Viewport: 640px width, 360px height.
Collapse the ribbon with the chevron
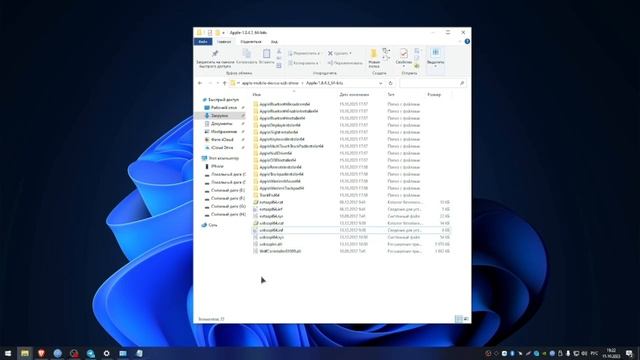point(460,42)
